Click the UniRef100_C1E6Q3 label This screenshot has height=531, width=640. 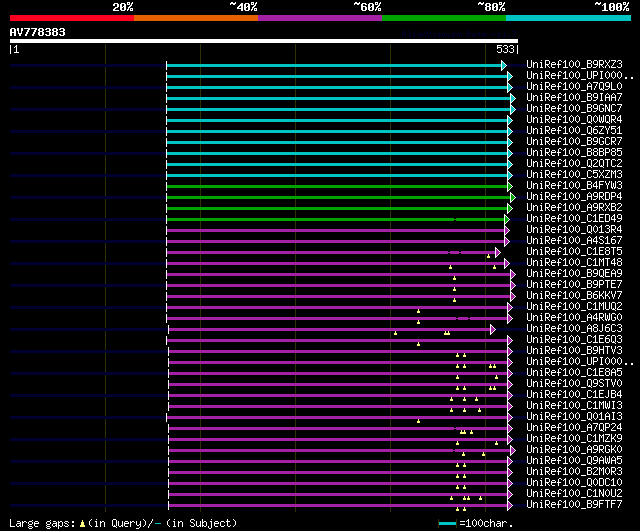[x=574, y=340]
